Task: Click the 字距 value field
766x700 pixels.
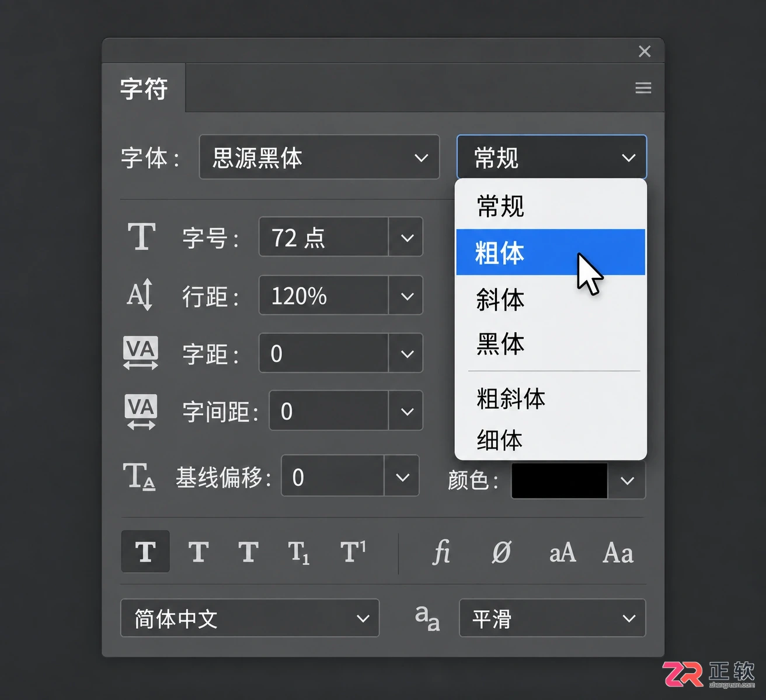Action: [323, 353]
